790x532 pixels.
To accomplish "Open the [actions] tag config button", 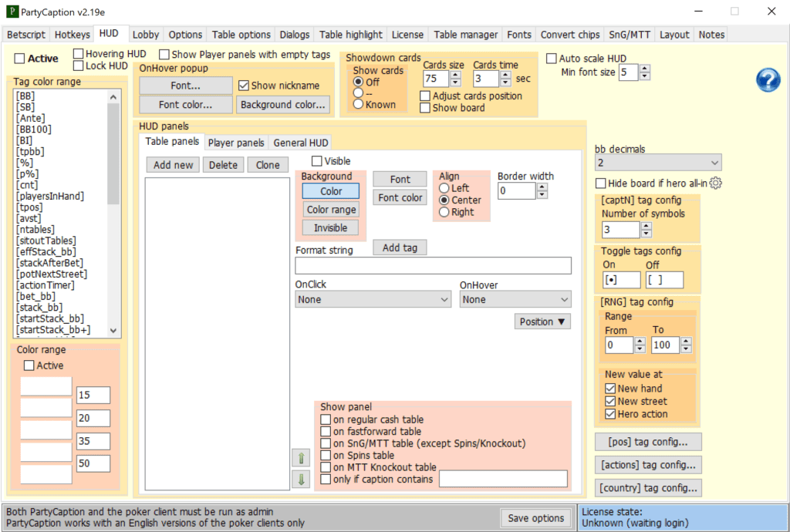I will [648, 465].
